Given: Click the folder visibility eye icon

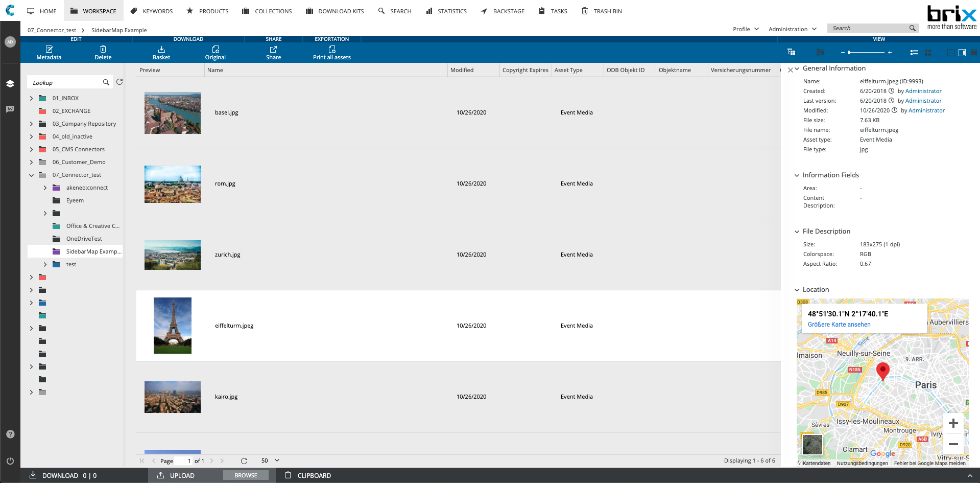Looking at the screenshot, I should [820, 52].
